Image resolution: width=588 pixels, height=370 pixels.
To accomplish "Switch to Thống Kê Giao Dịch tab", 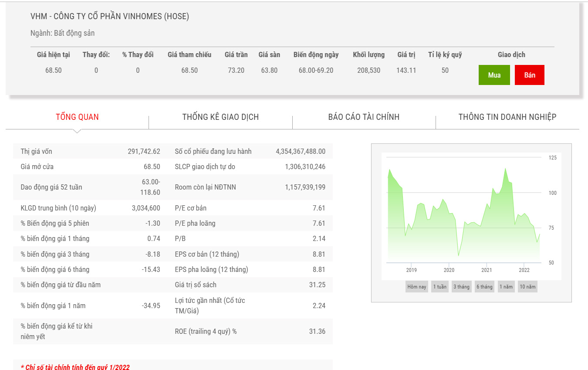I will point(220,117).
